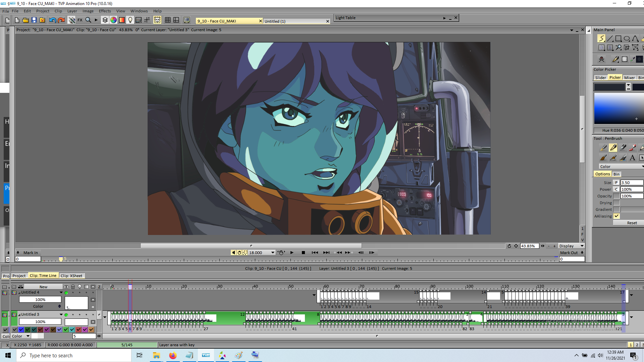Viewport: 644px width, 362px height.
Task: Click the grid icon in the top toolbar
Action: (168, 20)
